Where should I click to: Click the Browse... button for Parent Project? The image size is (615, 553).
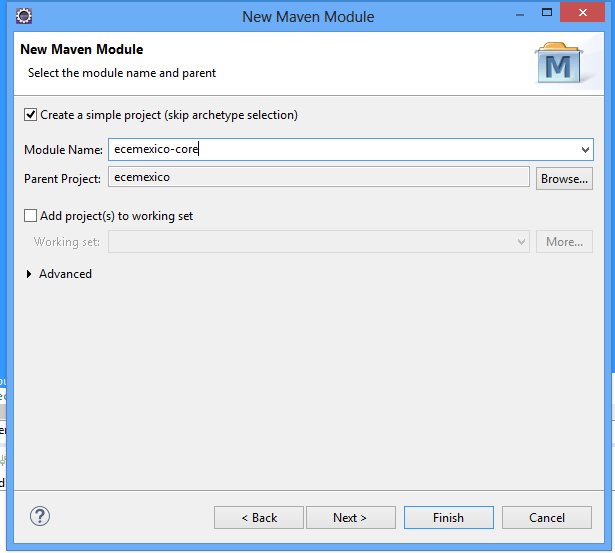pos(564,179)
